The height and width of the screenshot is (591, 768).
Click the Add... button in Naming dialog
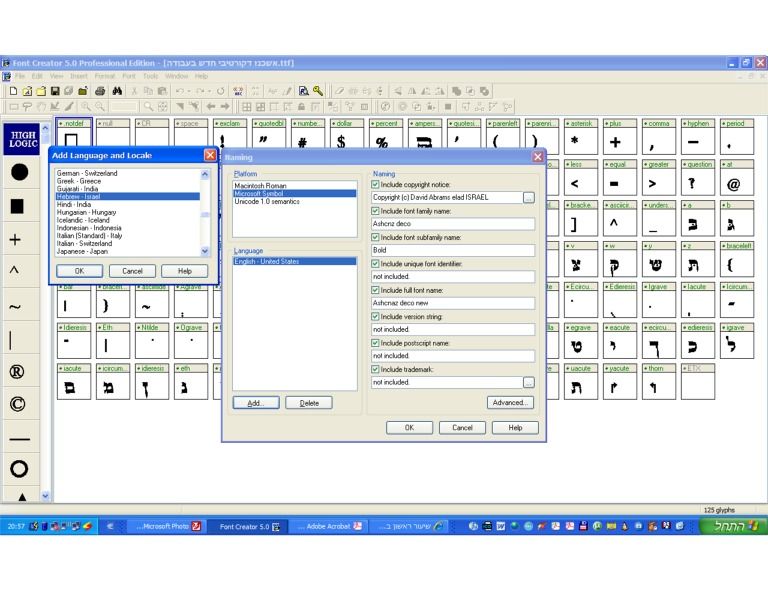tap(256, 403)
